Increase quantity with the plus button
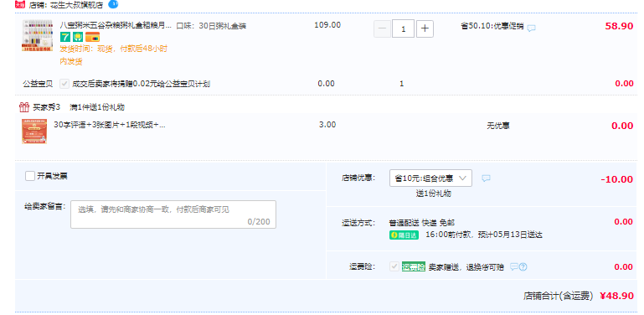 tap(425, 28)
